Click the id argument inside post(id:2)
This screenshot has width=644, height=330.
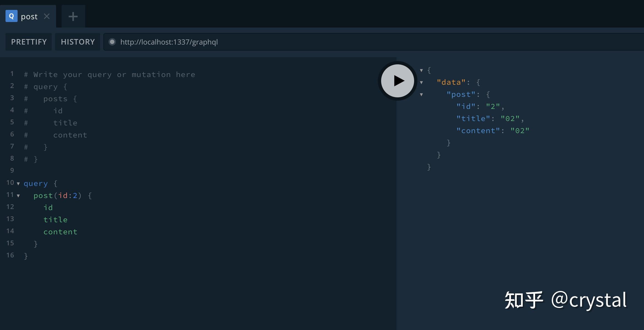[63, 196]
